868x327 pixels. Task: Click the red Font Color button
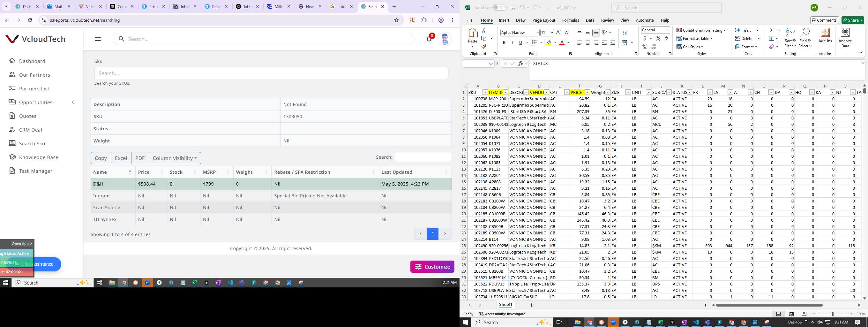click(x=562, y=43)
